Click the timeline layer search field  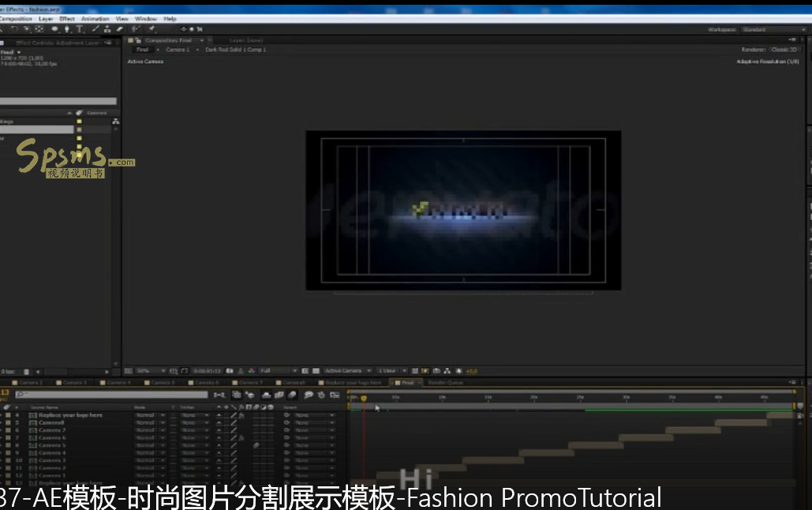click(111, 395)
